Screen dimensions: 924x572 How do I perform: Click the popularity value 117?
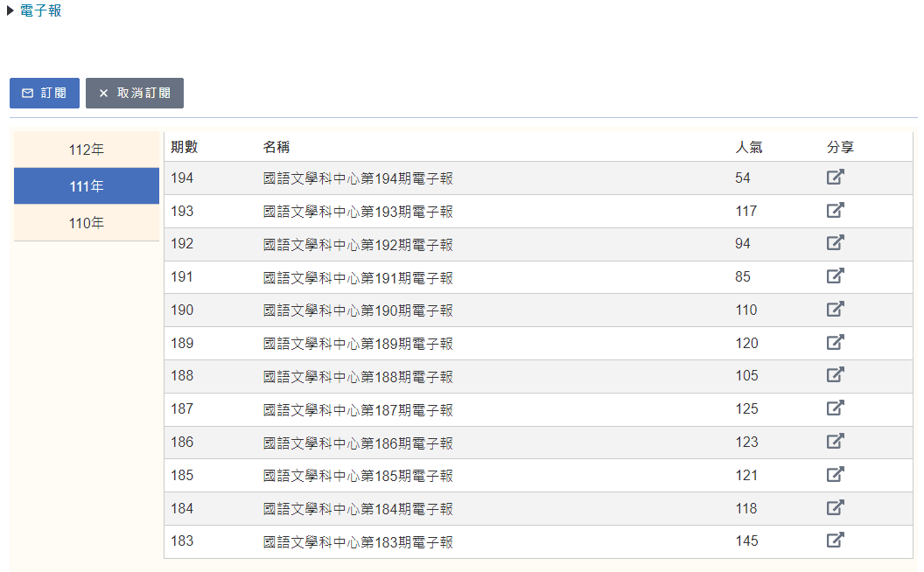tap(746, 211)
